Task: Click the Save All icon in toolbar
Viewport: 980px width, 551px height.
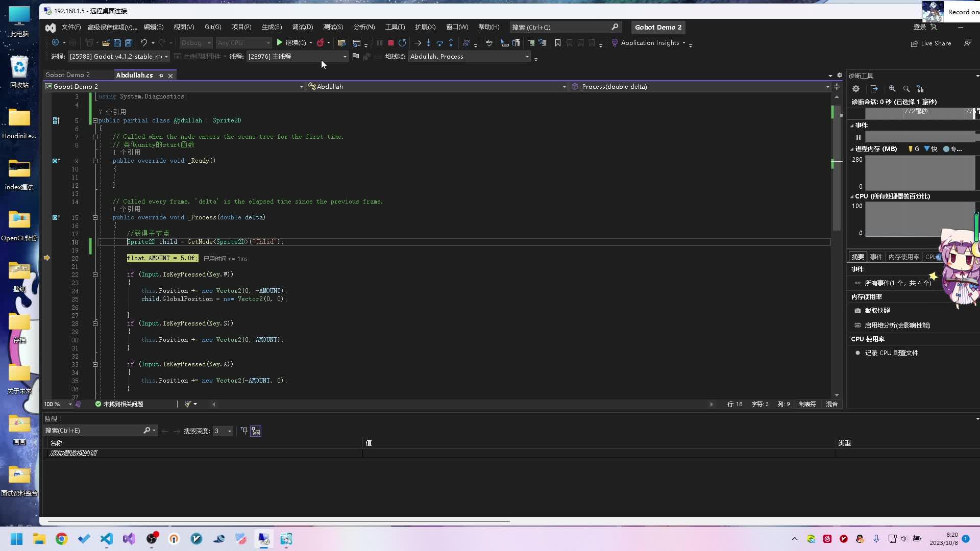Action: pyautogui.click(x=129, y=43)
